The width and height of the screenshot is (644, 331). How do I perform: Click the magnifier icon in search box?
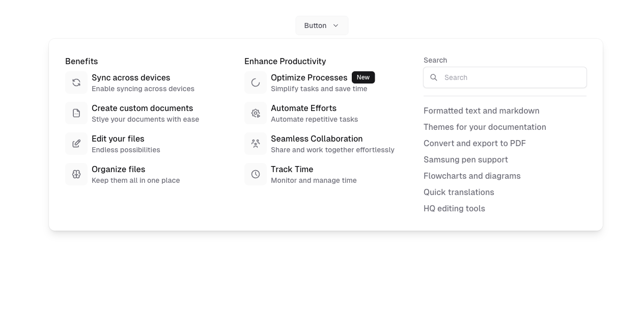tap(434, 77)
